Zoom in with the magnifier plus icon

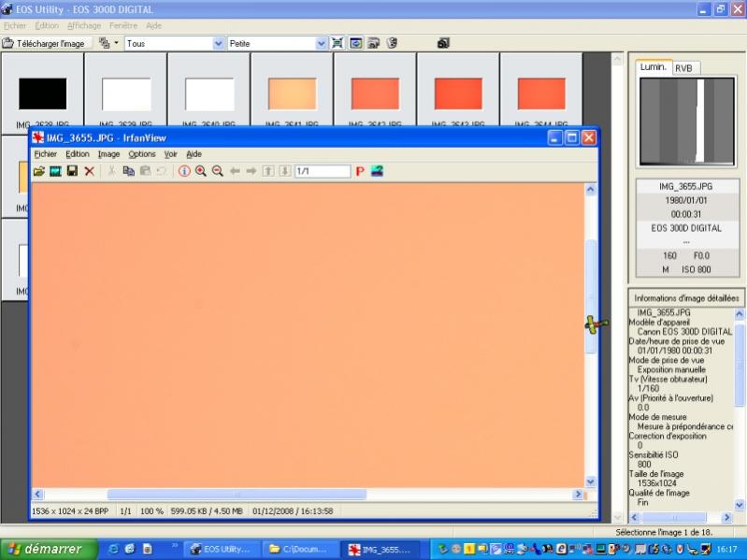click(201, 171)
